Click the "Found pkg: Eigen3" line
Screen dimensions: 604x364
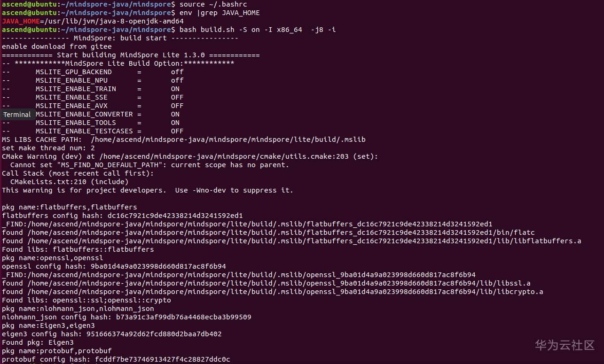pyautogui.click(x=38, y=342)
